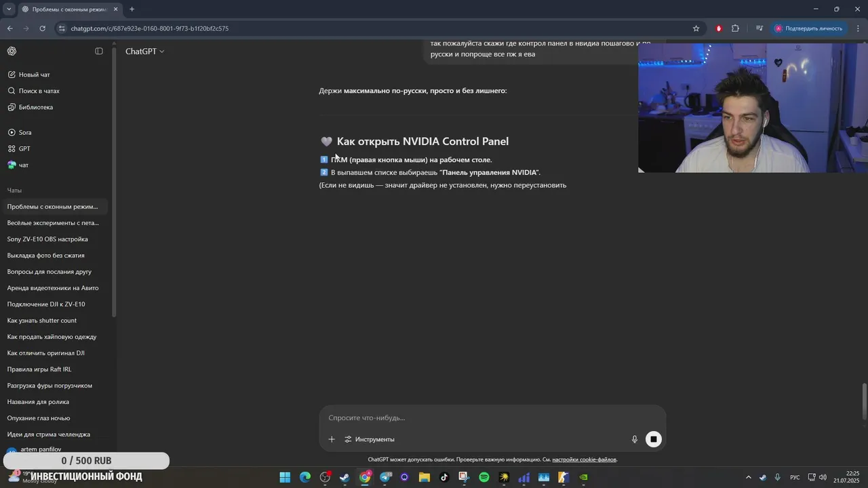Click the red extension icon in toolbar
868x488 pixels.
tap(719, 28)
